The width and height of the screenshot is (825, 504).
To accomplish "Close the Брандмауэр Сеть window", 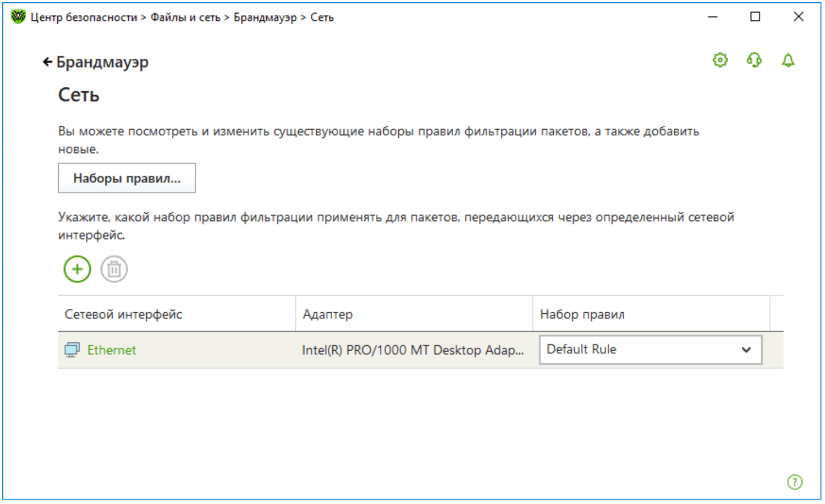I will point(799,17).
